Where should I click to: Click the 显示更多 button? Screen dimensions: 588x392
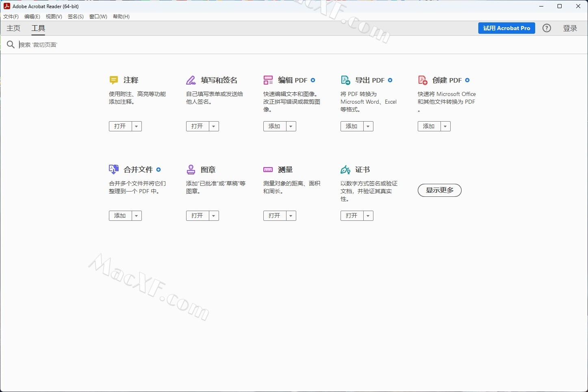click(x=440, y=190)
